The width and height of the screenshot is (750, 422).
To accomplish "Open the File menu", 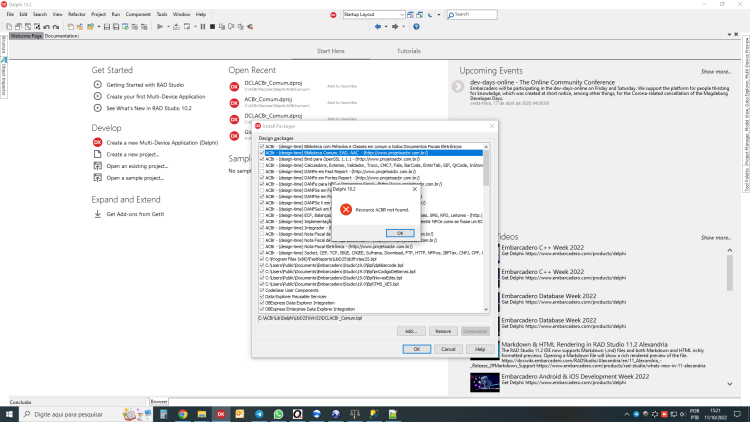I will click(10, 14).
